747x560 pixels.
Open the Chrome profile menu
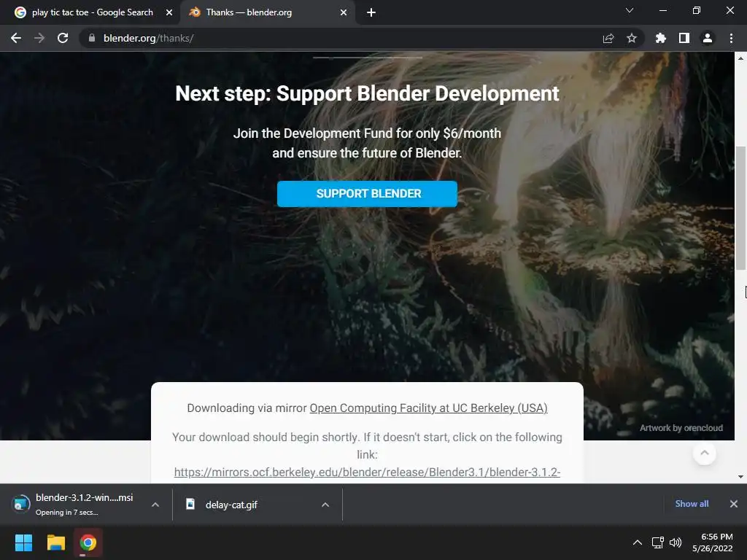(708, 38)
